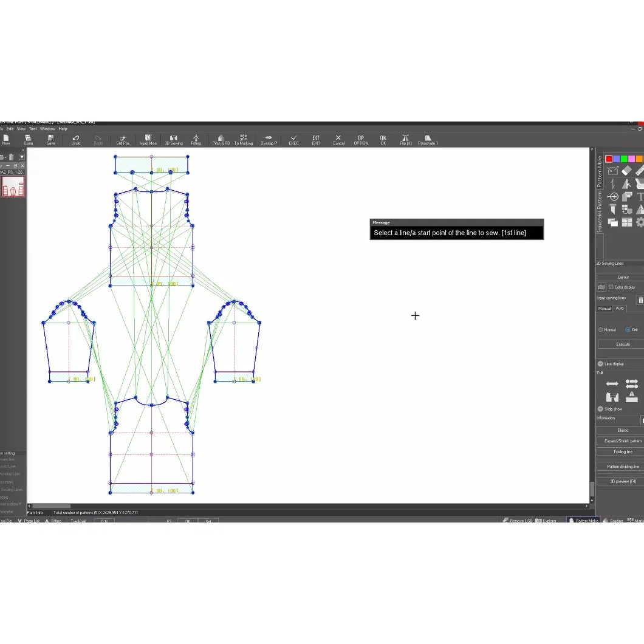This screenshot has height=644, width=644.
Task: Switch to the Manual sewing lines tab
Action: pyautogui.click(x=605, y=309)
